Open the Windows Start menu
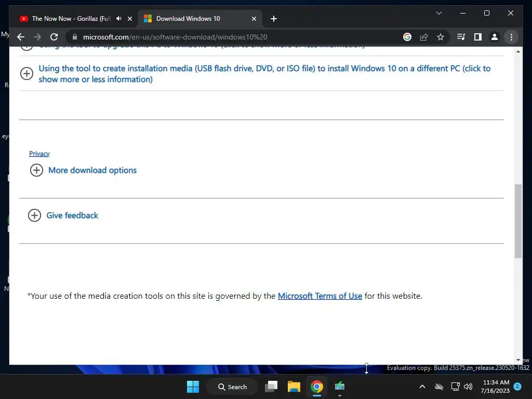 click(x=193, y=387)
